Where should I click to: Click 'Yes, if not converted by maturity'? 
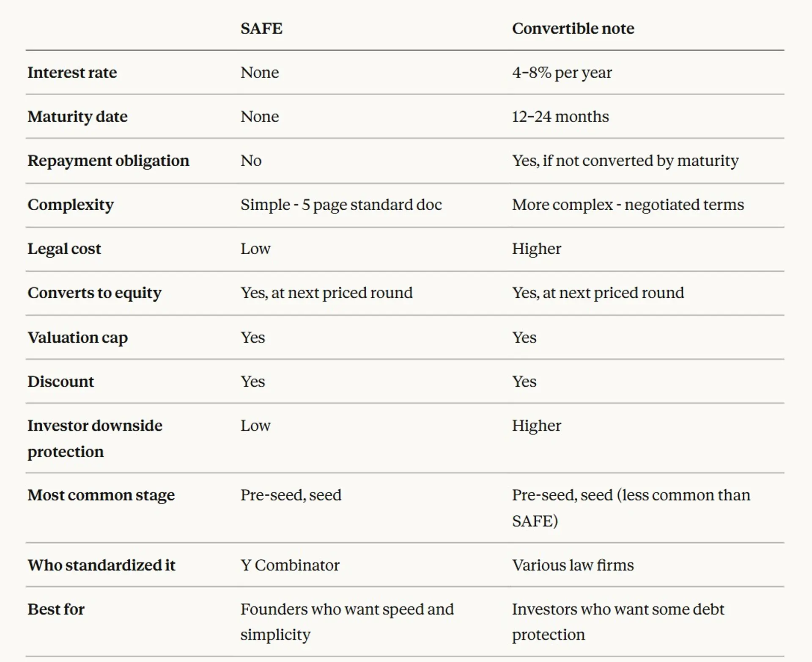click(x=625, y=161)
